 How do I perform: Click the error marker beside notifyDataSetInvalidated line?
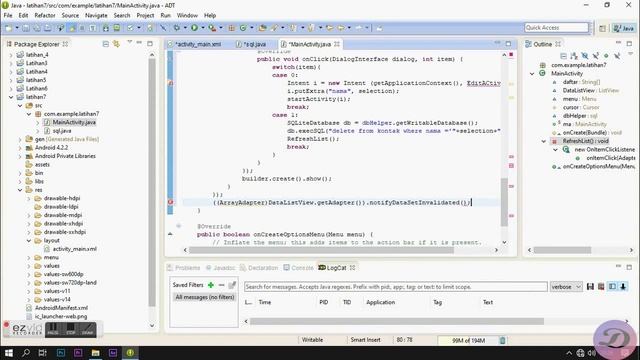(170, 202)
